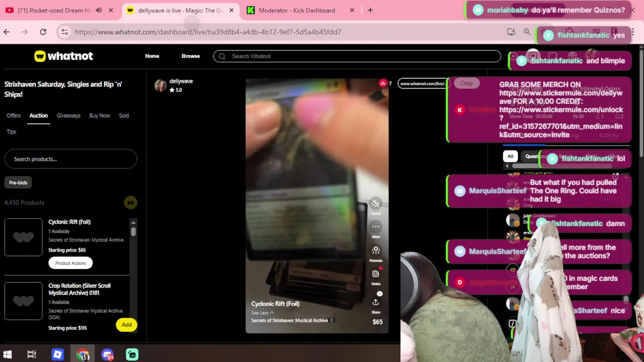Click the Product Actions button for Cyclonic Rift

[x=70, y=263]
